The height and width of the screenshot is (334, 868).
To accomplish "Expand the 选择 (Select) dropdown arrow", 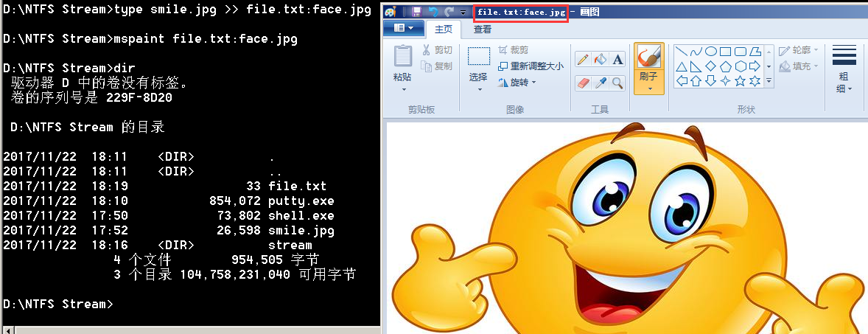I will click(x=480, y=89).
